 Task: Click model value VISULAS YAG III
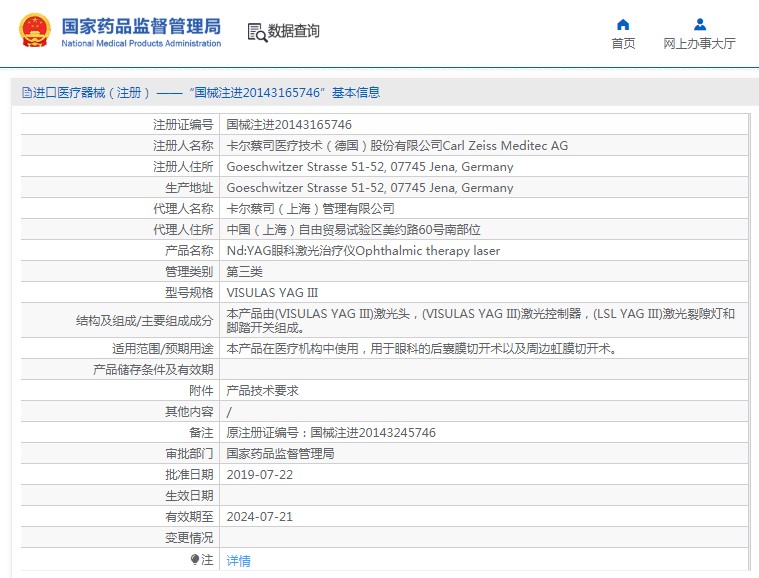(272, 292)
